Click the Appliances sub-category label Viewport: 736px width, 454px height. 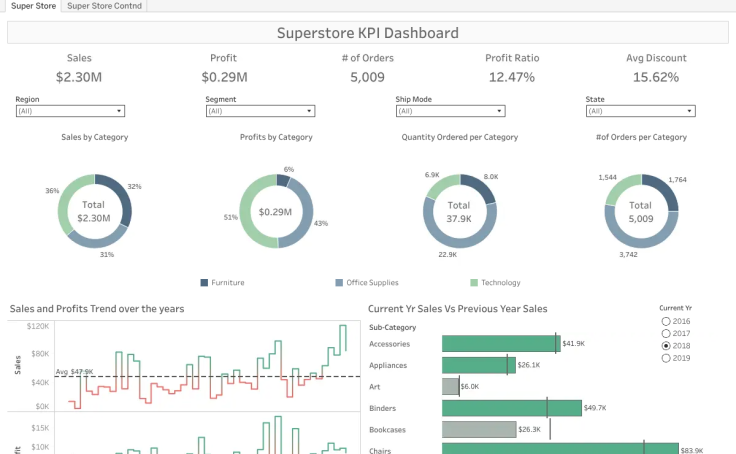tap(388, 365)
